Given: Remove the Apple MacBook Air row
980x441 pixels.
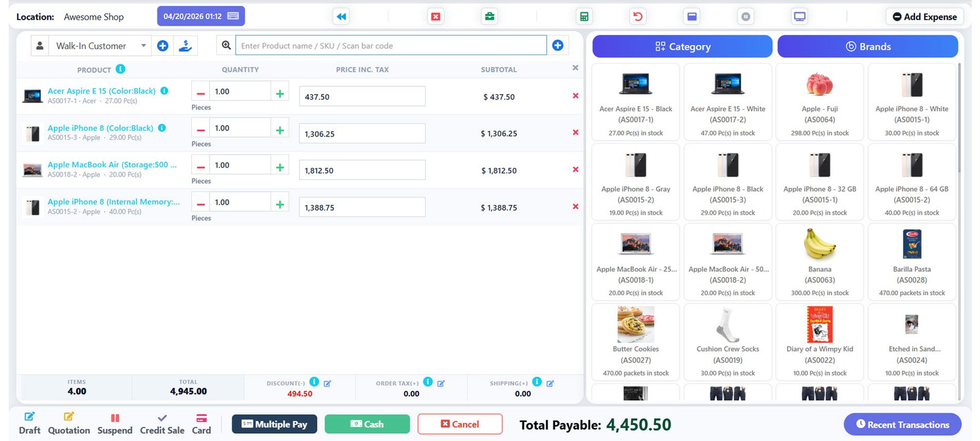Looking at the screenshot, I should [575, 169].
